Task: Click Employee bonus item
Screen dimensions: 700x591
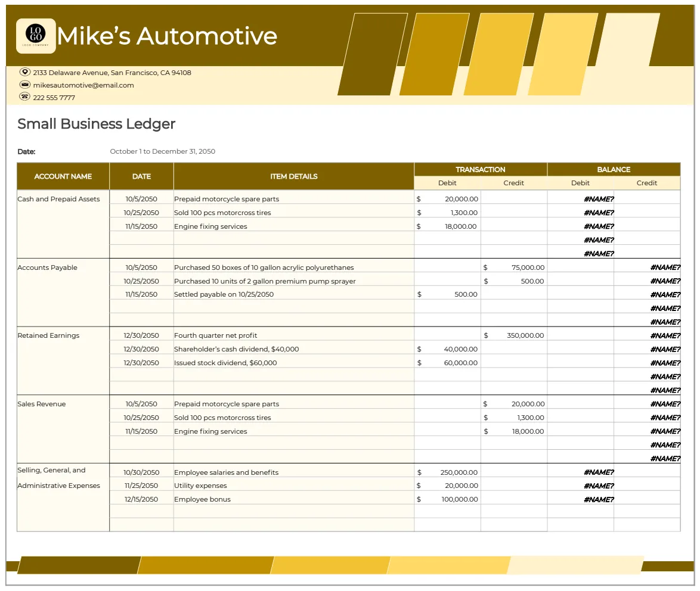Action: [202, 500]
